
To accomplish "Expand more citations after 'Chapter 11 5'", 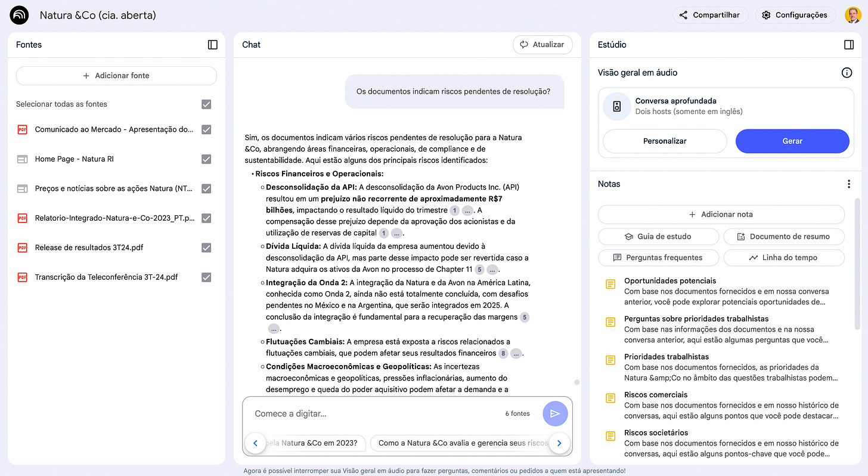I will pos(492,270).
